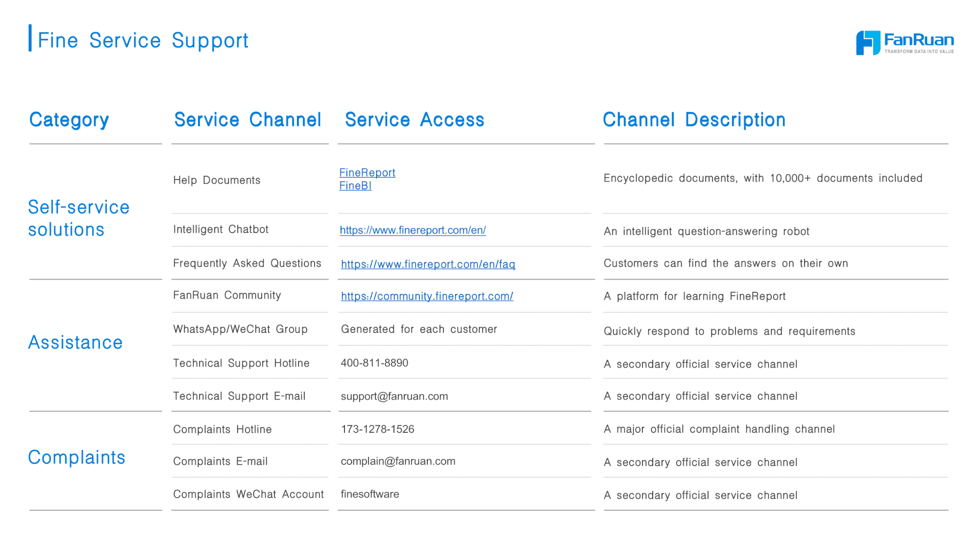
Task: Open the https://www.finereport.com/en/ chatbot link
Action: coord(413,230)
